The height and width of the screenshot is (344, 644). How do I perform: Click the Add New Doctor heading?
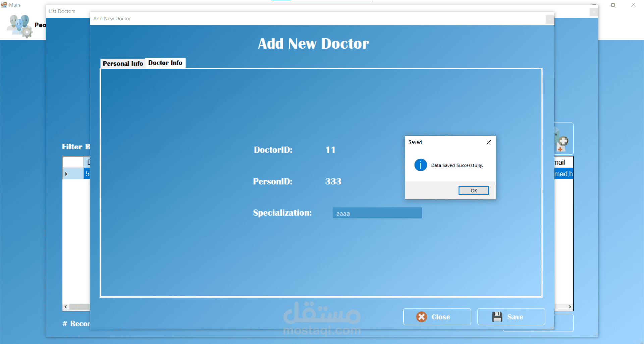(x=313, y=44)
